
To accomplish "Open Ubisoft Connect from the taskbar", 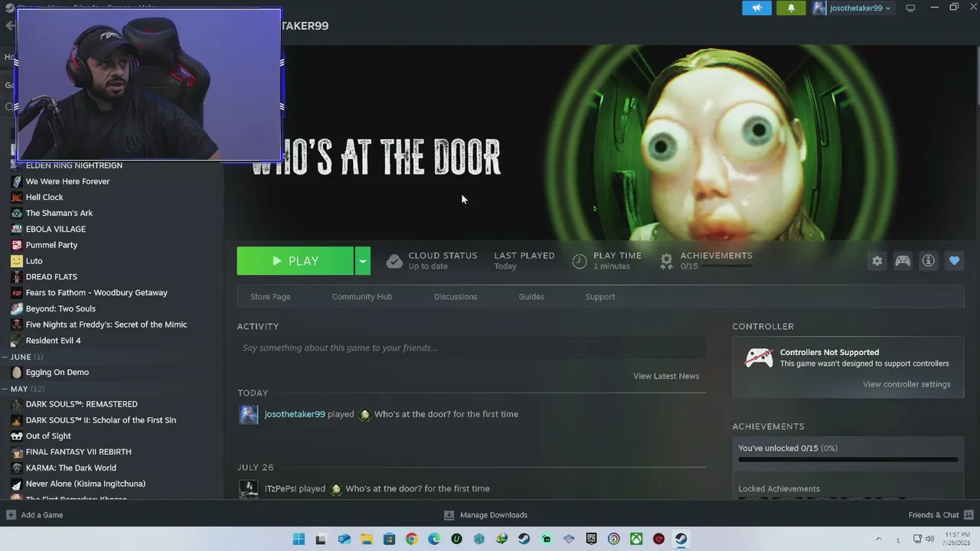I will [x=614, y=539].
